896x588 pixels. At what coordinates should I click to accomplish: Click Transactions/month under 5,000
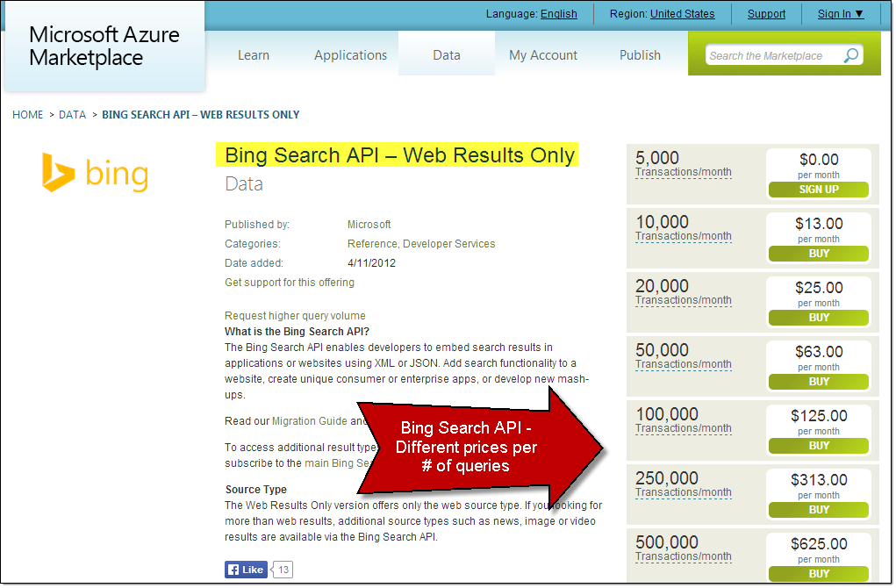pos(684,172)
